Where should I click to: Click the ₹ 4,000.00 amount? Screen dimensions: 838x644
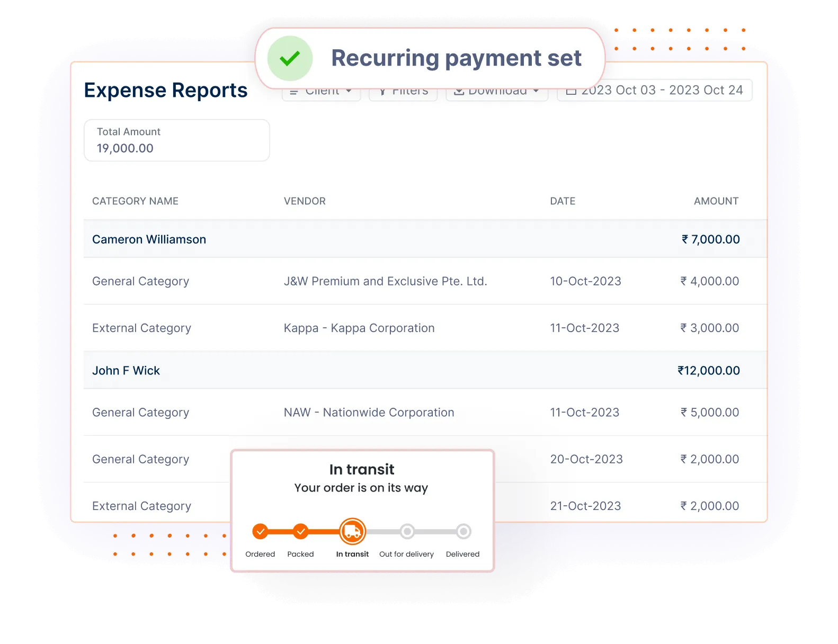(709, 281)
